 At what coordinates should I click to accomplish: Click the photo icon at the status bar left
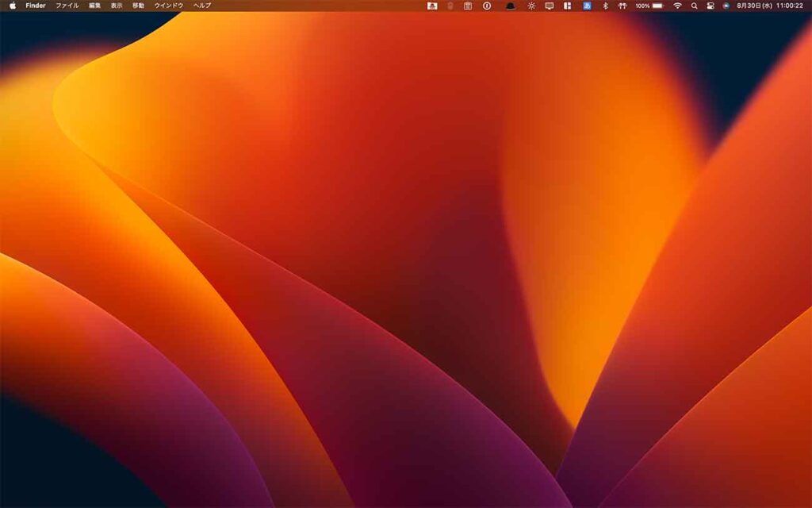click(x=431, y=7)
